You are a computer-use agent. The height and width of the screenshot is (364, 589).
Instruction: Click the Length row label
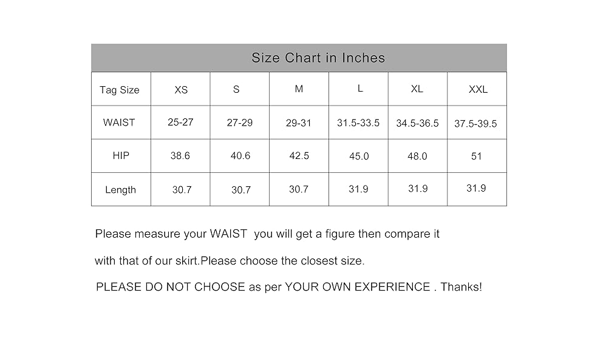tap(120, 190)
